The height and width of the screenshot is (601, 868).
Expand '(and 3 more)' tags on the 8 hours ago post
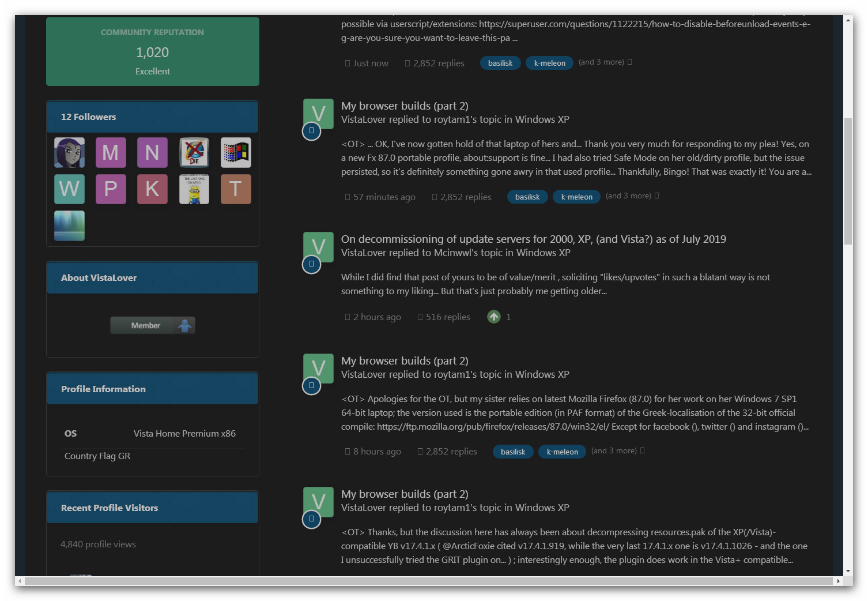tap(618, 451)
